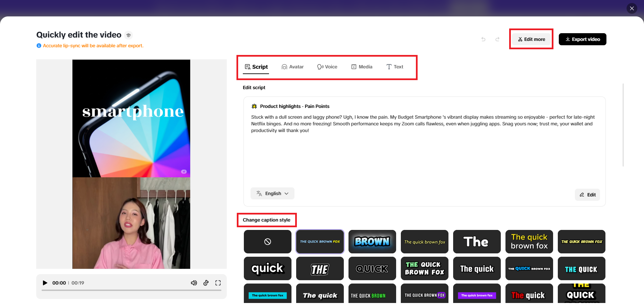Screen dimensions: 644x306
Task: Select the yellow cursive caption style
Action: [425, 242]
